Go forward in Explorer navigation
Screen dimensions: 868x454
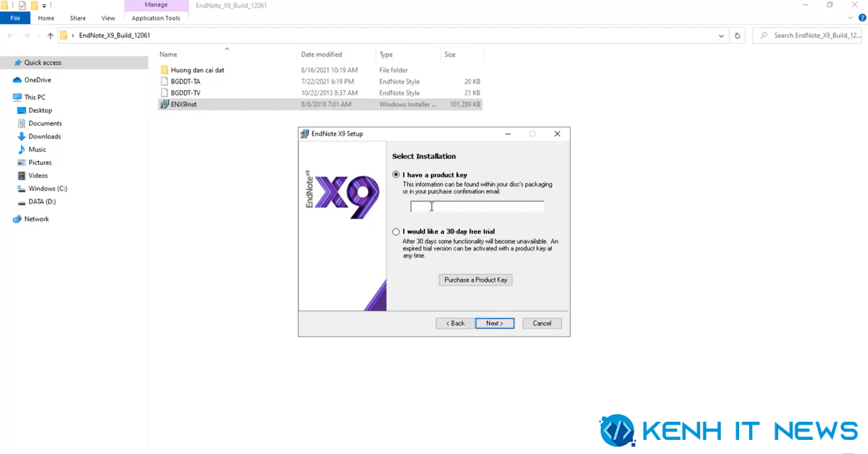click(x=26, y=35)
